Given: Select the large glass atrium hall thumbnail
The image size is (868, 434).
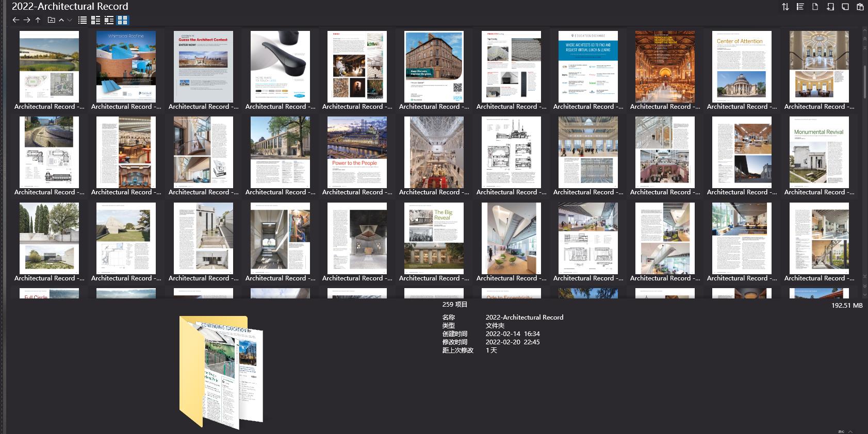Looking at the screenshot, I should pos(434,152).
